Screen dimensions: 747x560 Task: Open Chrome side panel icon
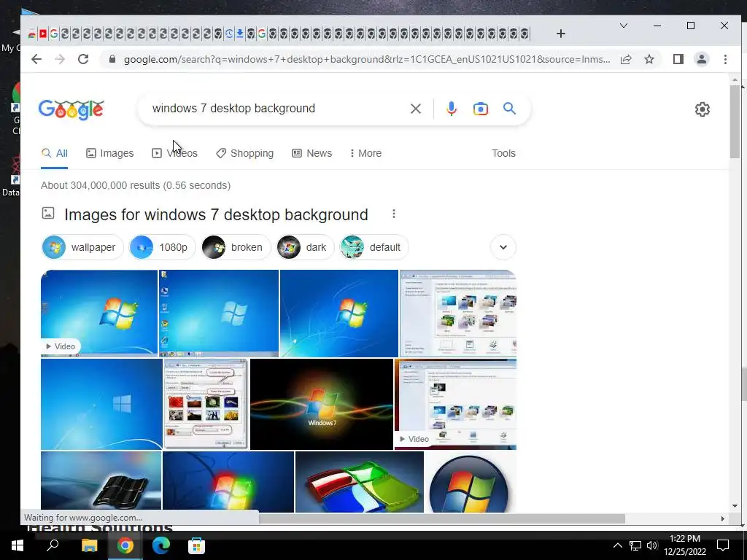point(678,59)
